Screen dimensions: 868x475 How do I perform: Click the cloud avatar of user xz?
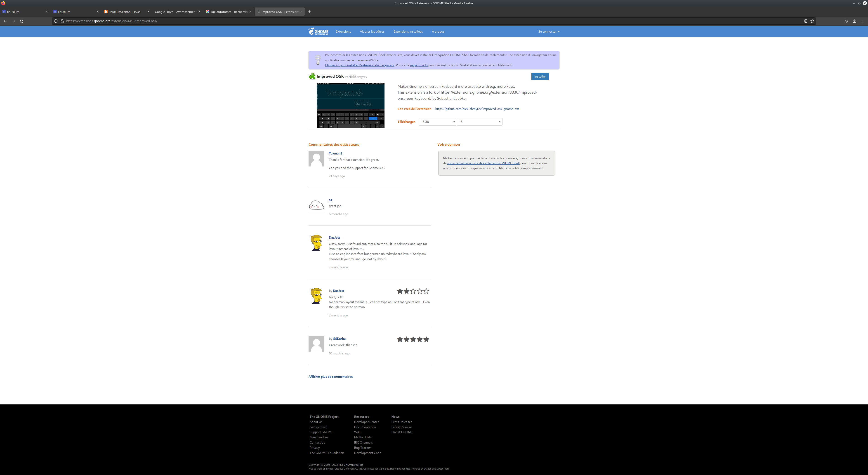point(316,205)
